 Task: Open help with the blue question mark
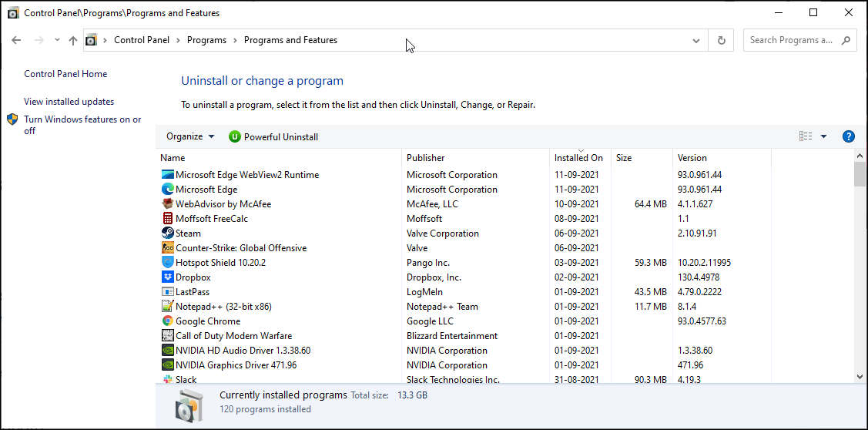click(x=848, y=136)
